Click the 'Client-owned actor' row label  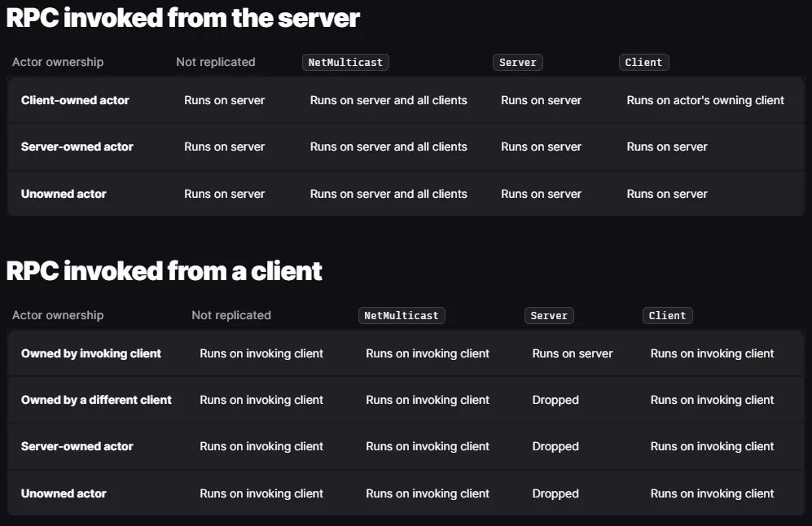point(75,100)
